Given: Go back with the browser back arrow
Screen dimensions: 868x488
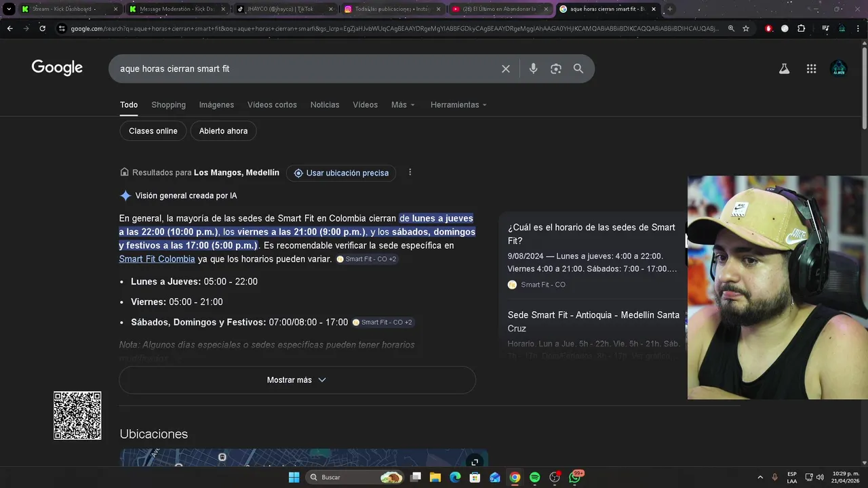Looking at the screenshot, I should (x=9, y=28).
